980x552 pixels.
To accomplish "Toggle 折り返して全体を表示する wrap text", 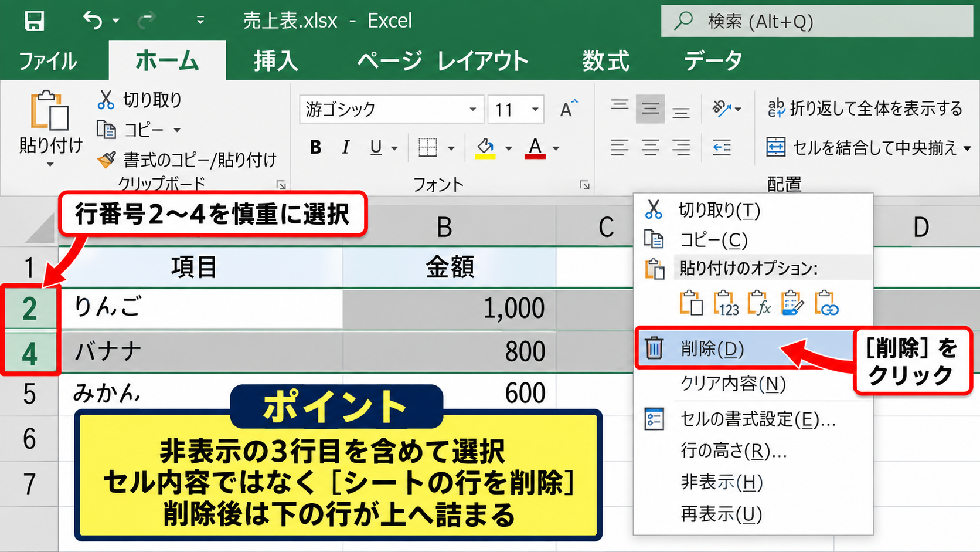I will tap(865, 109).
